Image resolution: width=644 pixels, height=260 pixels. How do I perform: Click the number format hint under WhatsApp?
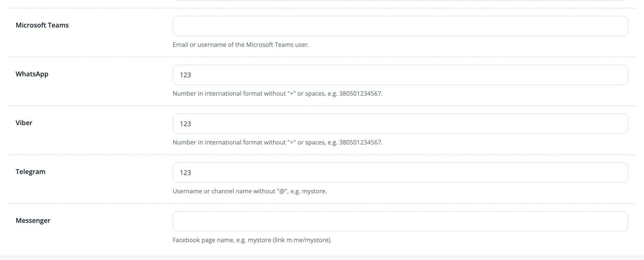point(277,94)
